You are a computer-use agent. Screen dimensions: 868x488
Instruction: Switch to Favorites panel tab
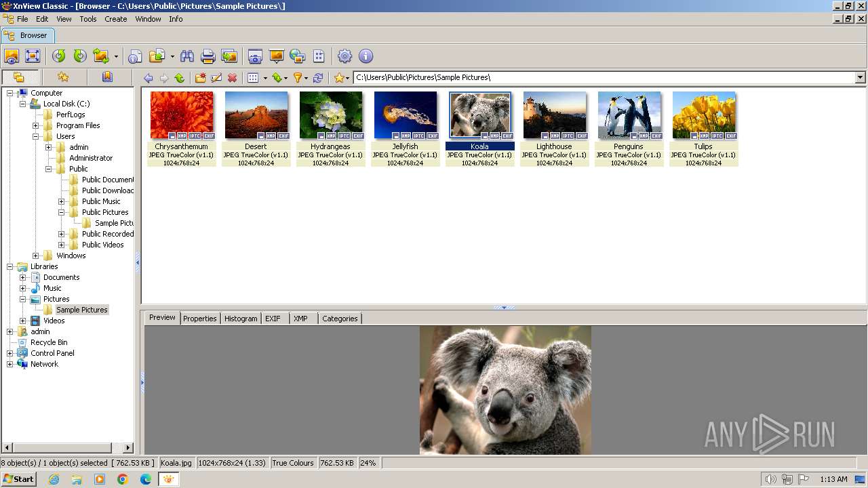tap(63, 77)
